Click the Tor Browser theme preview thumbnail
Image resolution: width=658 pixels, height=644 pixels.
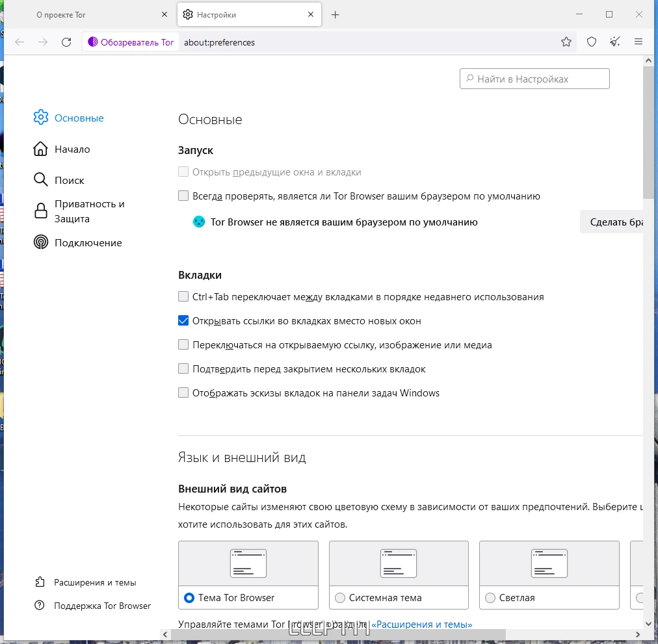248,563
